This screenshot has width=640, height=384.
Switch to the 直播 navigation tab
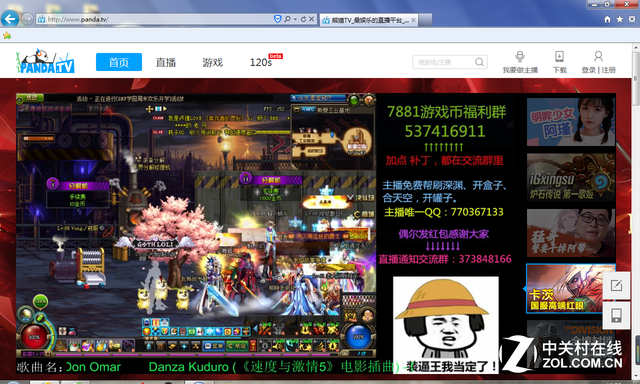click(x=166, y=62)
